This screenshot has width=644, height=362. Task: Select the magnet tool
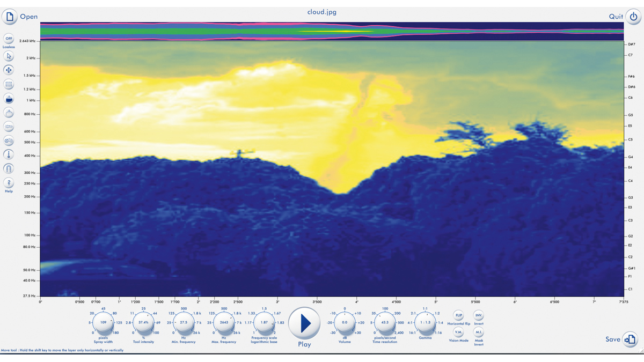point(9,168)
